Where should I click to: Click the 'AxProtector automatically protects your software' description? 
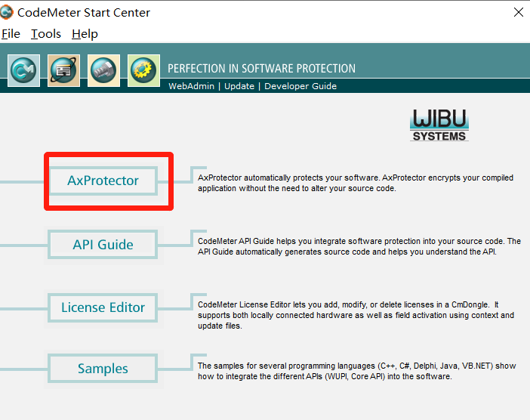(356, 183)
